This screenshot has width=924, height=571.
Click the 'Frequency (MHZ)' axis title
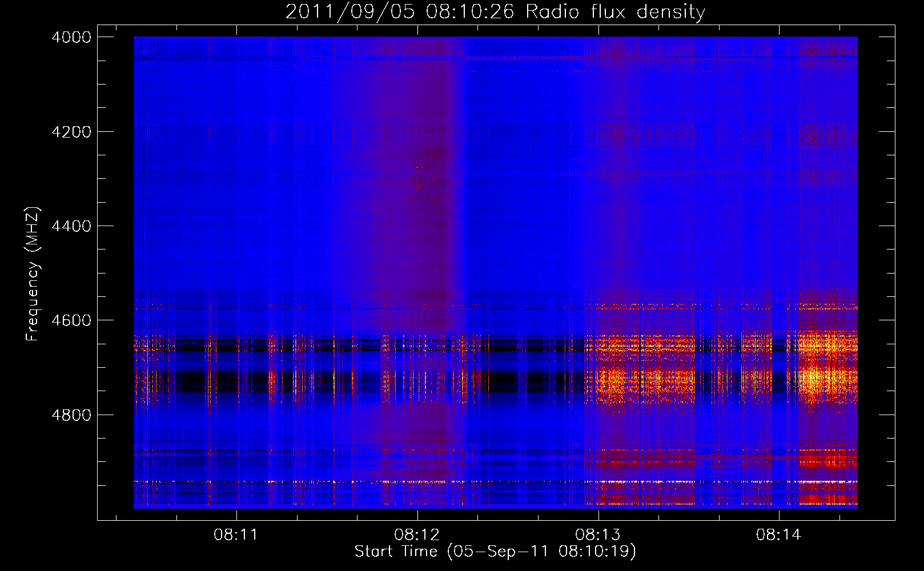pyautogui.click(x=33, y=274)
